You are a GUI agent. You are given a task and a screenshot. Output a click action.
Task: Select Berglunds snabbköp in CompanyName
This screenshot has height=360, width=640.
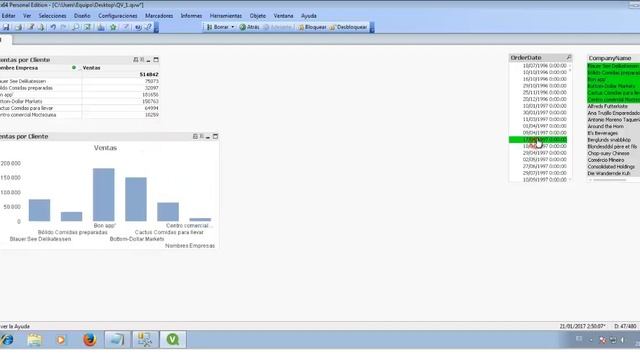pyautogui.click(x=613, y=140)
